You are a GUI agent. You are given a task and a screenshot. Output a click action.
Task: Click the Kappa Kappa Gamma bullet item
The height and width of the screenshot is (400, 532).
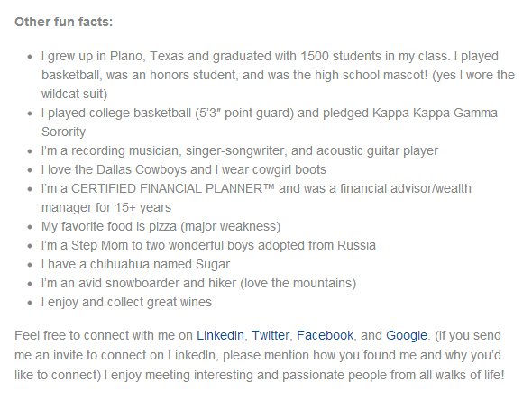[270, 122]
